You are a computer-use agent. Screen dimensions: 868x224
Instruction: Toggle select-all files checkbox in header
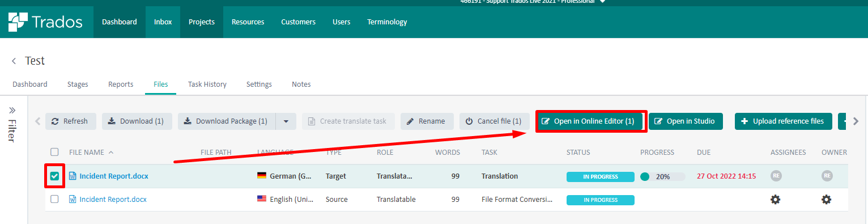[x=54, y=152]
